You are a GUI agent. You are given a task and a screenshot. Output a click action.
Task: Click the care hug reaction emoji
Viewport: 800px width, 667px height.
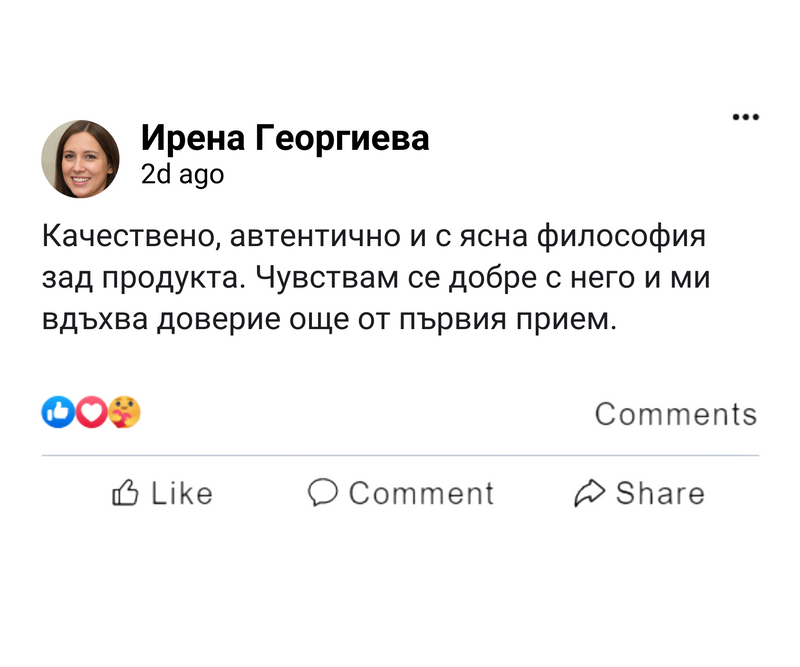pos(125,411)
